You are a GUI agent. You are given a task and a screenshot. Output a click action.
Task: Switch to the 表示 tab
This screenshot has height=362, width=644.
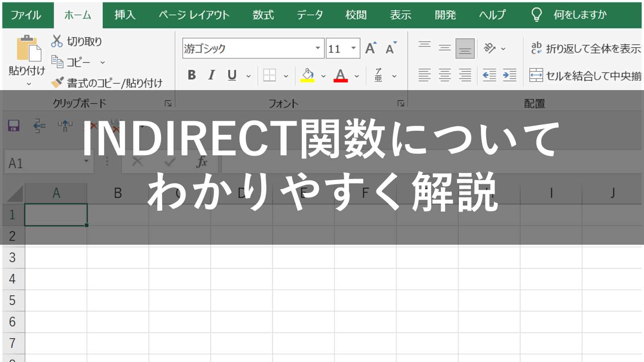(x=400, y=15)
